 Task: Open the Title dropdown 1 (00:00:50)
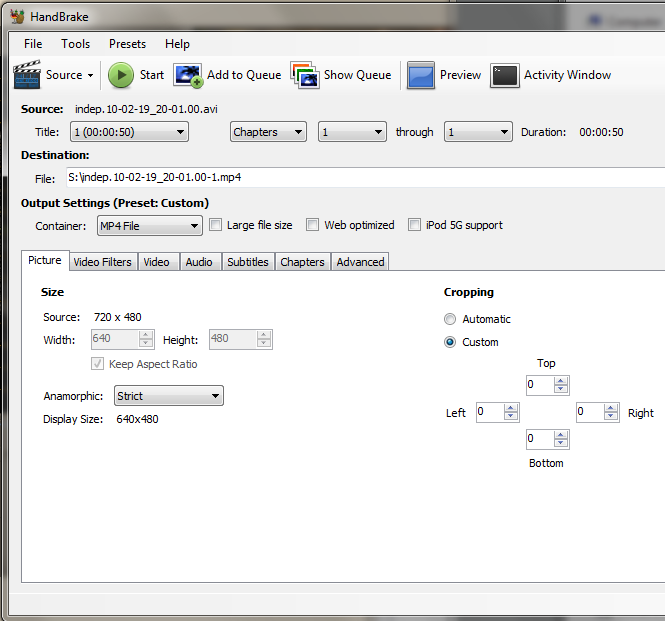click(129, 132)
